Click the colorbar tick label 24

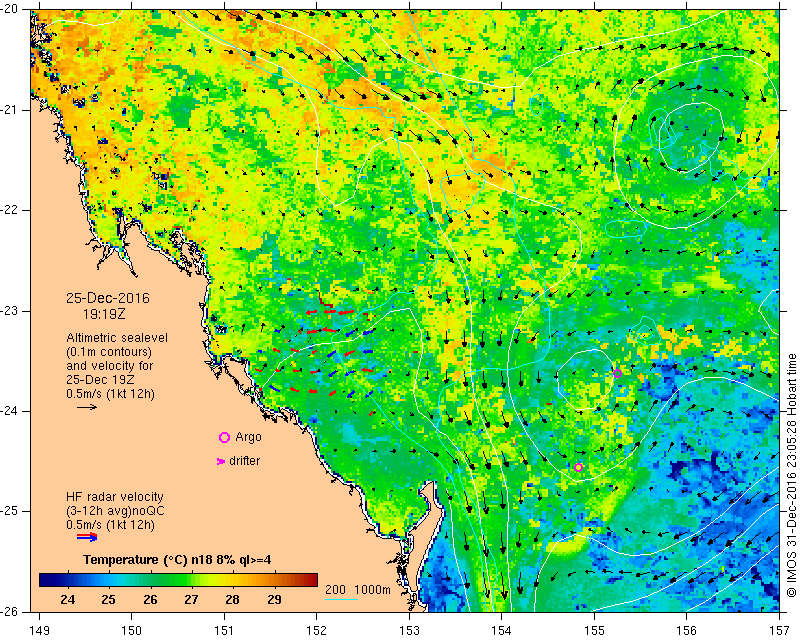click(67, 599)
